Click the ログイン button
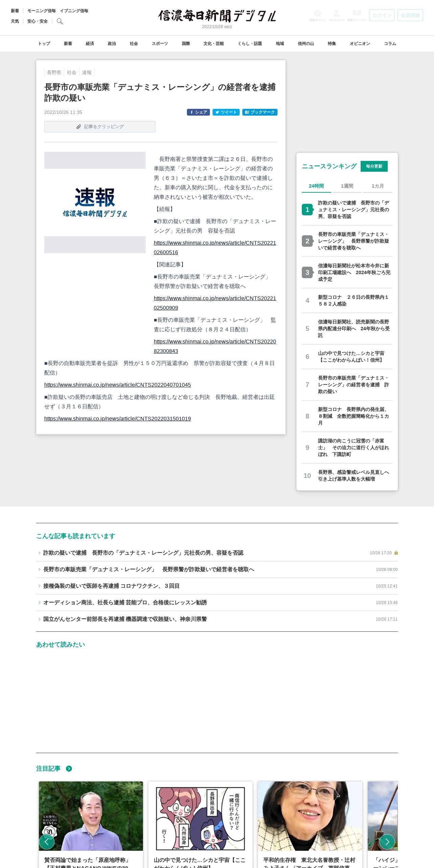Screen dimensions: 434x868 pos(382,15)
